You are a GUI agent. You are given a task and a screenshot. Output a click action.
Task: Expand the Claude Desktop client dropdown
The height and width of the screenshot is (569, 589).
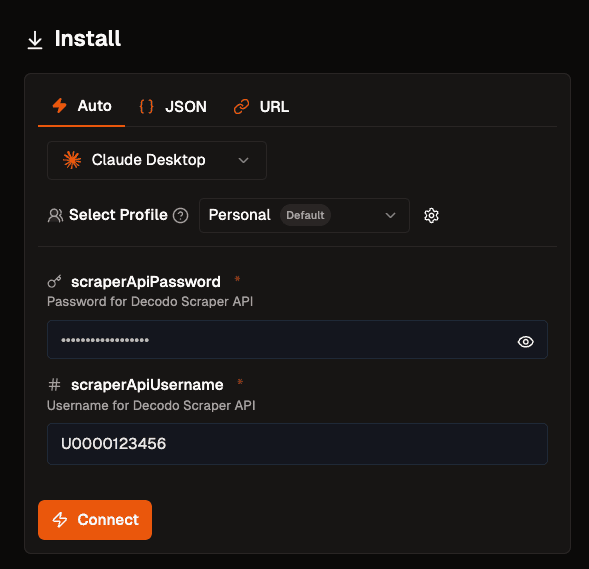tap(157, 160)
